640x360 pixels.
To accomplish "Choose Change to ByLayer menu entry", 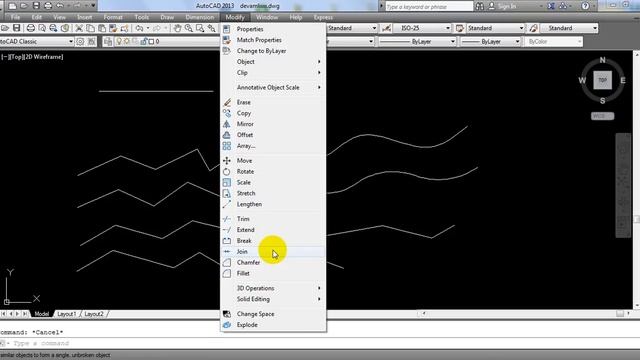I will click(273, 51).
